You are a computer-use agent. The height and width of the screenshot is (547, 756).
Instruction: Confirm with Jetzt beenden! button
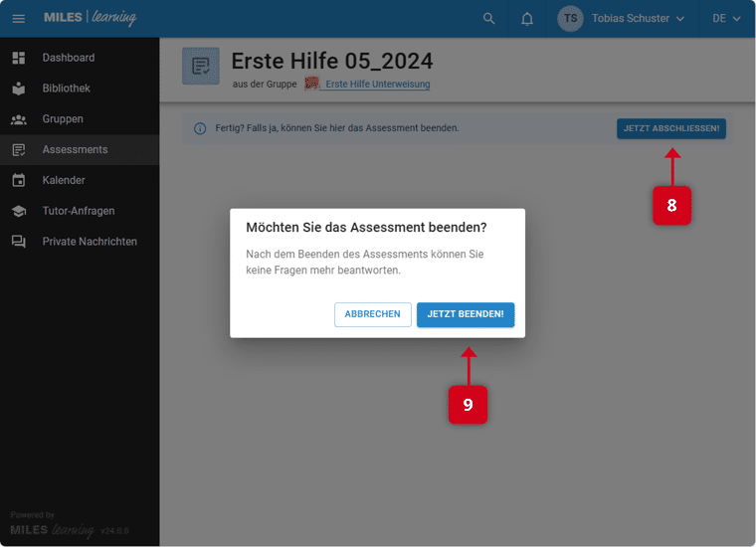tap(465, 314)
